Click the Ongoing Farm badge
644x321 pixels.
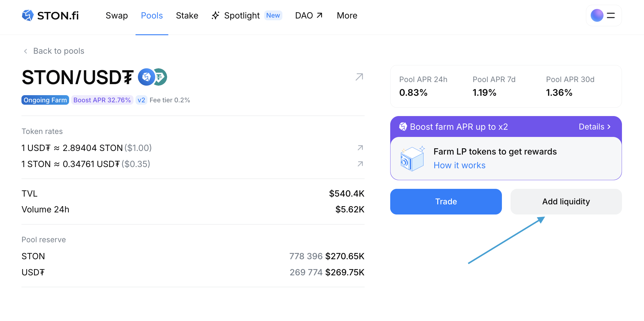45,100
